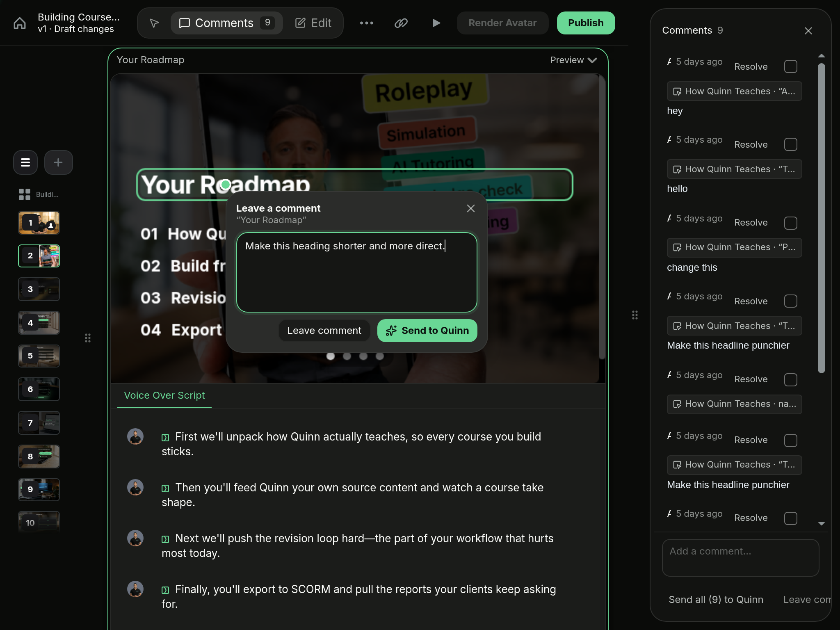
Task: Click the comment text area in popup
Action: 356,272
